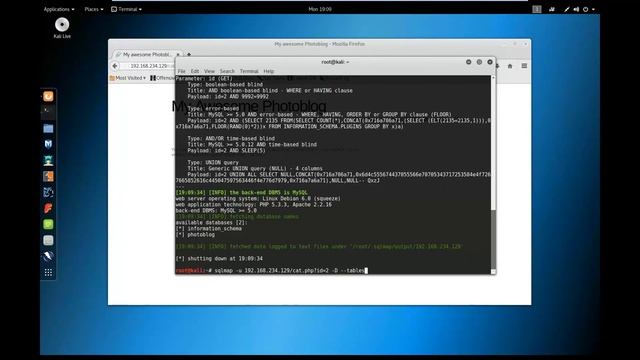Click the terminal scrollbar down arrow
The width and height of the screenshot is (640, 360).
click(x=493, y=271)
